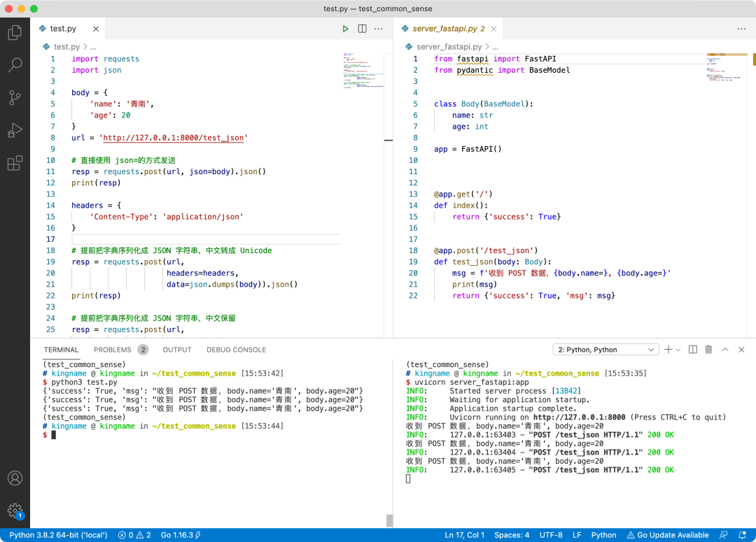Select Python 3.8.2 64-bit interpreter in status bar
Image resolution: width=756 pixels, height=542 pixels.
(58, 535)
